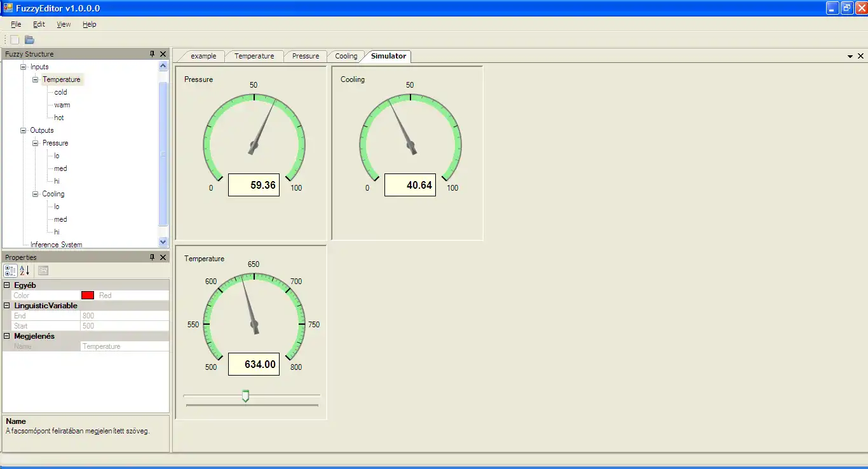The width and height of the screenshot is (868, 469).
Task: Click the New file toolbar icon
Action: pos(15,40)
